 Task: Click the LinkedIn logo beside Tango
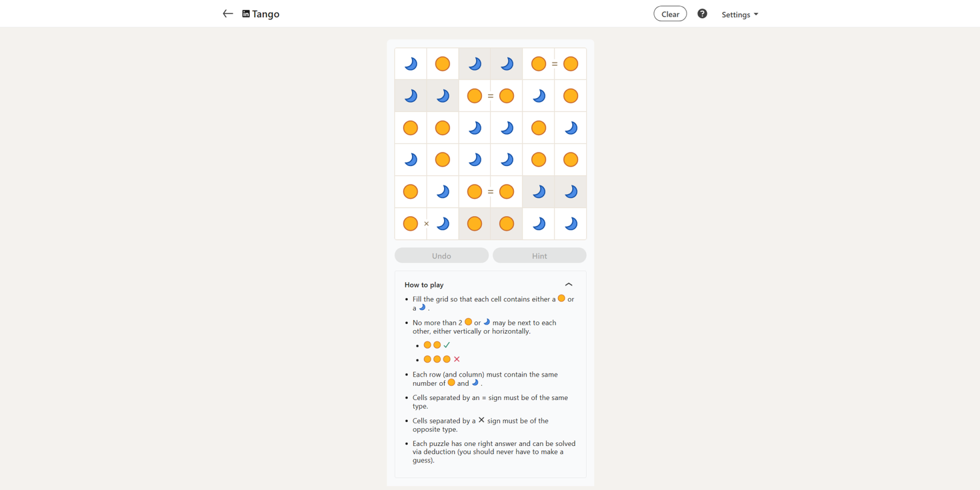click(246, 13)
